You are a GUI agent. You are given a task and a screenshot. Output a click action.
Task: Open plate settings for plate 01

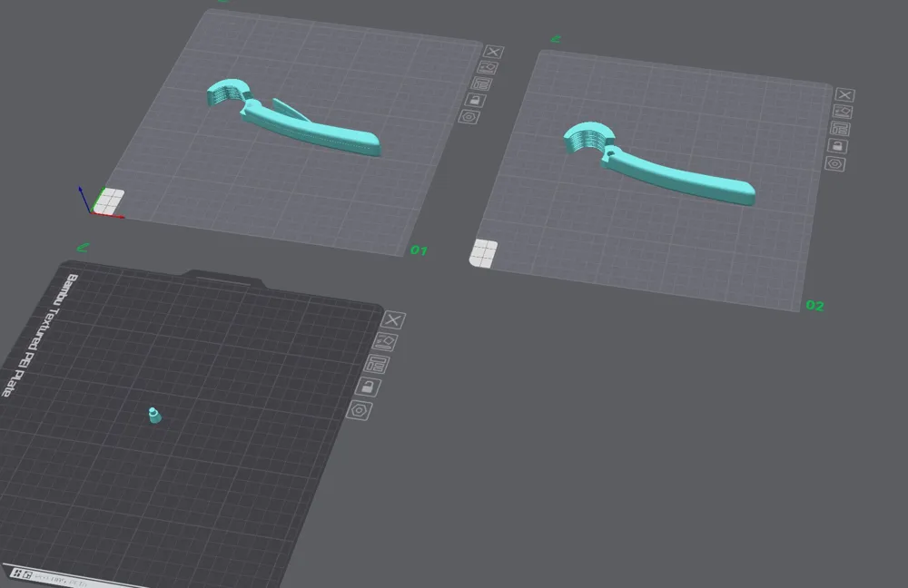[469, 117]
